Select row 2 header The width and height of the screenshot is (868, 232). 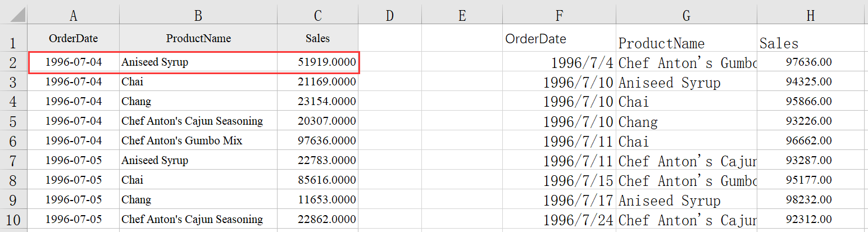tap(13, 62)
